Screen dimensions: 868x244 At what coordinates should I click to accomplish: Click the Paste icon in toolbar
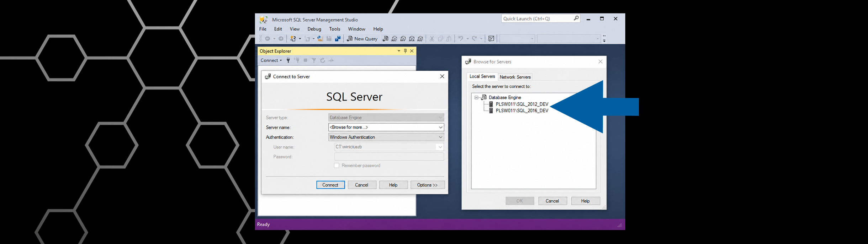[449, 39]
